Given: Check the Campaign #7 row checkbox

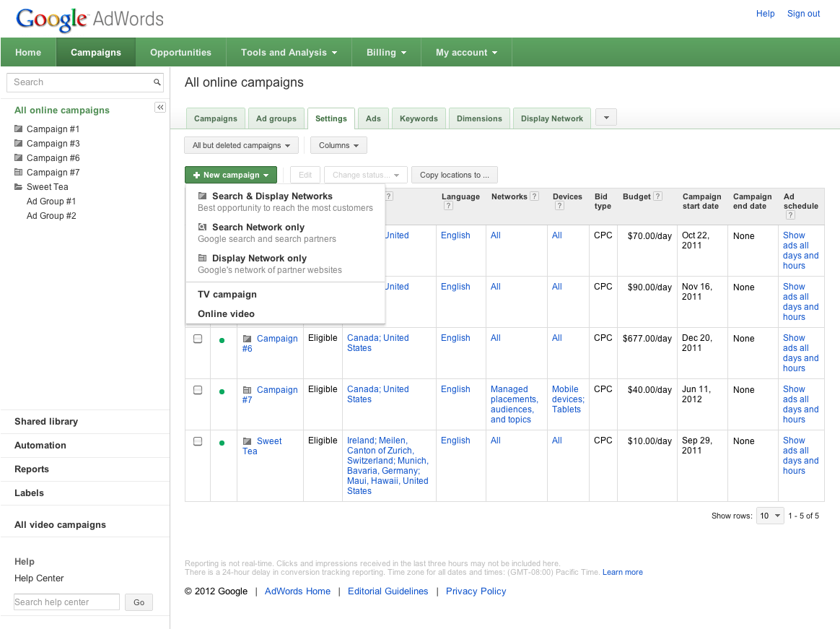Looking at the screenshot, I should pos(198,390).
